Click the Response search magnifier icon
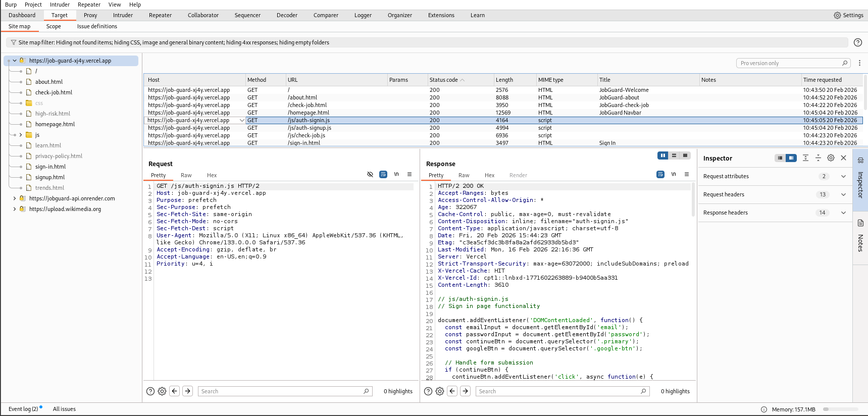Screen dimensions: 868x416 pyautogui.click(x=643, y=391)
